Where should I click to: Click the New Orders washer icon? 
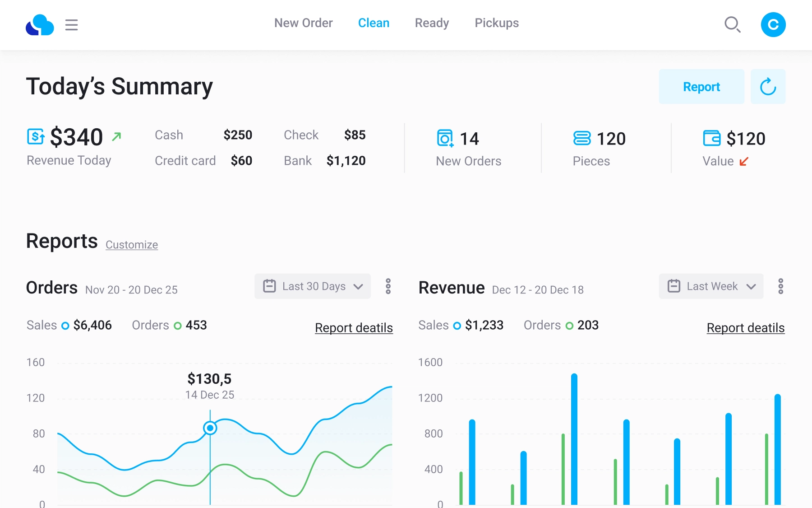445,138
